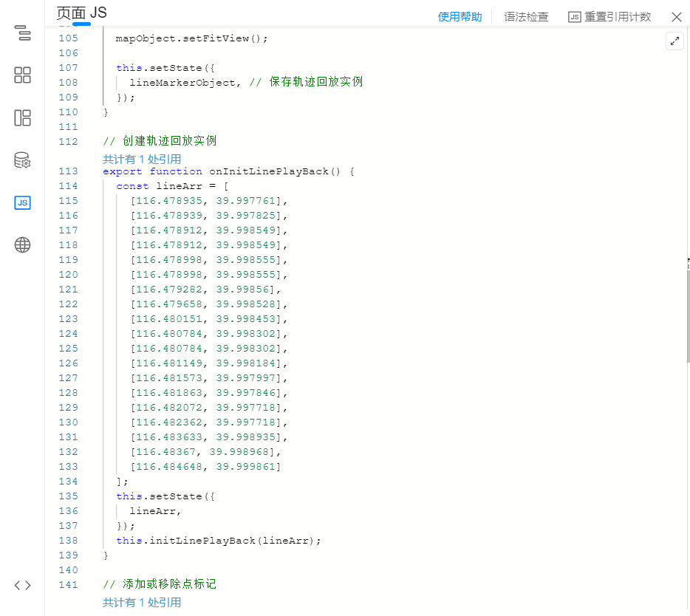Click coordinate 39.99856 on line 121
This screenshot has width=690, height=616.
tap(242, 290)
